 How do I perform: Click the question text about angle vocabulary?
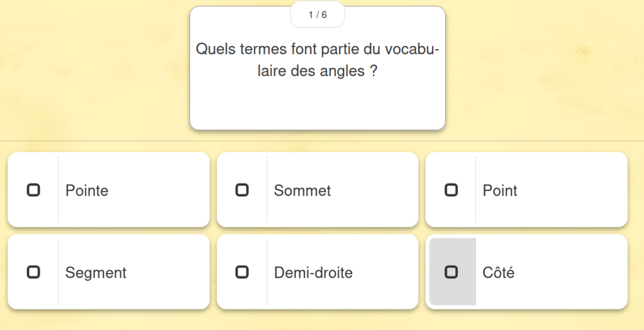coord(318,60)
